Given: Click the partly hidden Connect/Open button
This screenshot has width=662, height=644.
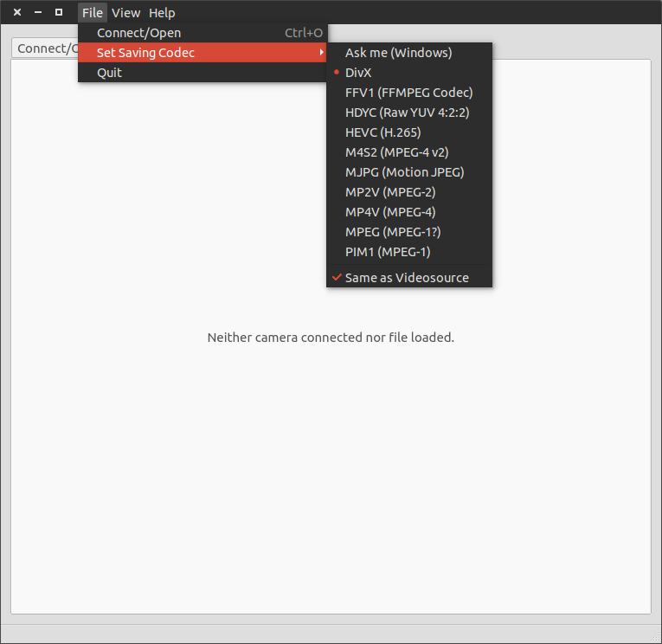Looking at the screenshot, I should pyautogui.click(x=45, y=48).
